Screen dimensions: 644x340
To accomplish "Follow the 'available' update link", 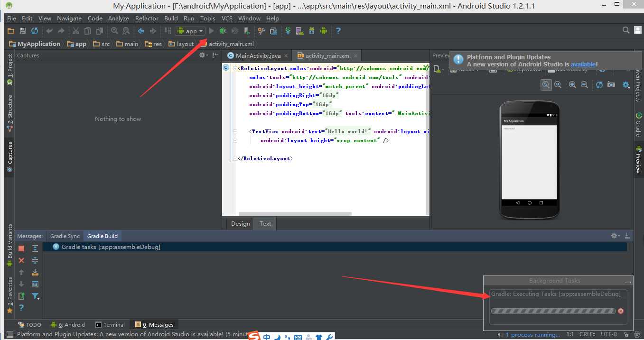I will 583,64.
